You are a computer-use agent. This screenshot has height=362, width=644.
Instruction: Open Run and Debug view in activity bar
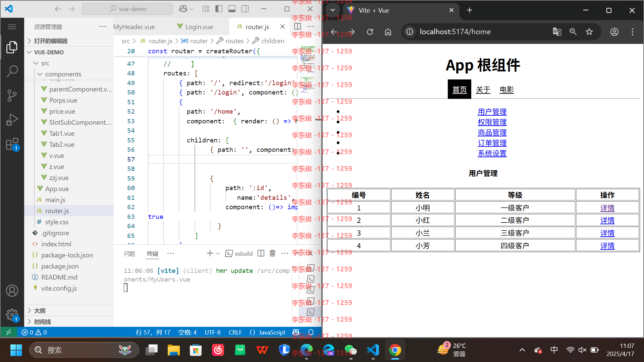coord(12,120)
